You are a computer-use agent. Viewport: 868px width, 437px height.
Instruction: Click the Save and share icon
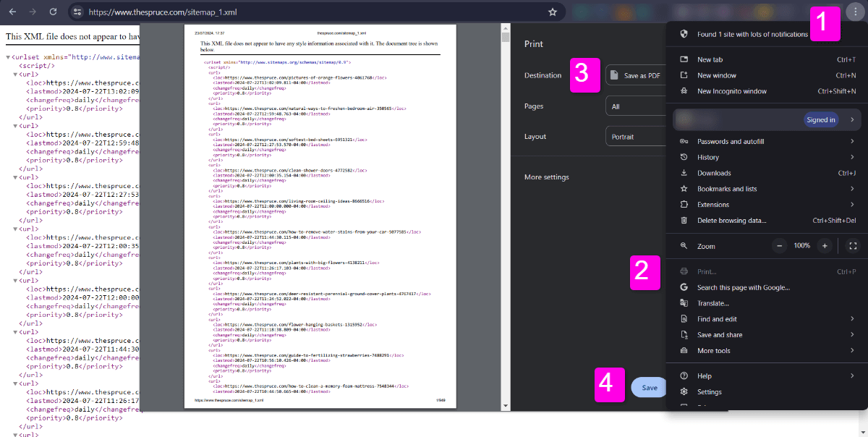point(684,335)
